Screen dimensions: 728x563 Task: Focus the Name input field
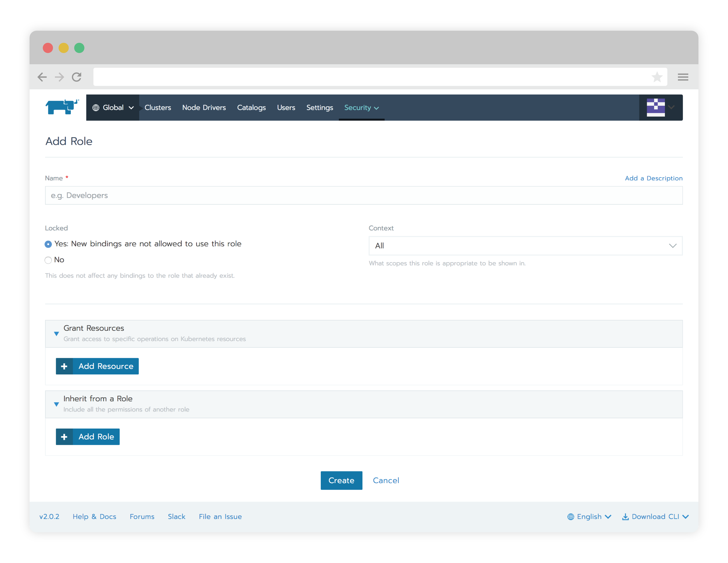364,195
